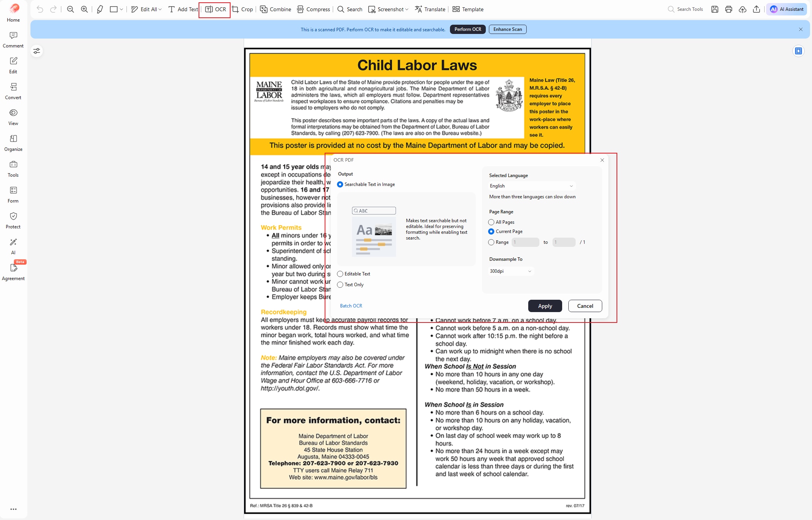Click the Search Tools field

tap(686, 9)
